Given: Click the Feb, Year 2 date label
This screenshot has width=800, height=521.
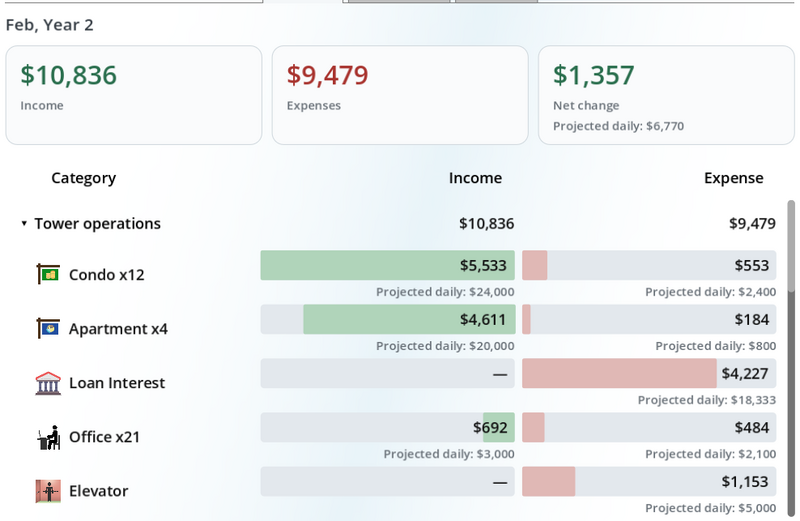Looking at the screenshot, I should click(49, 25).
